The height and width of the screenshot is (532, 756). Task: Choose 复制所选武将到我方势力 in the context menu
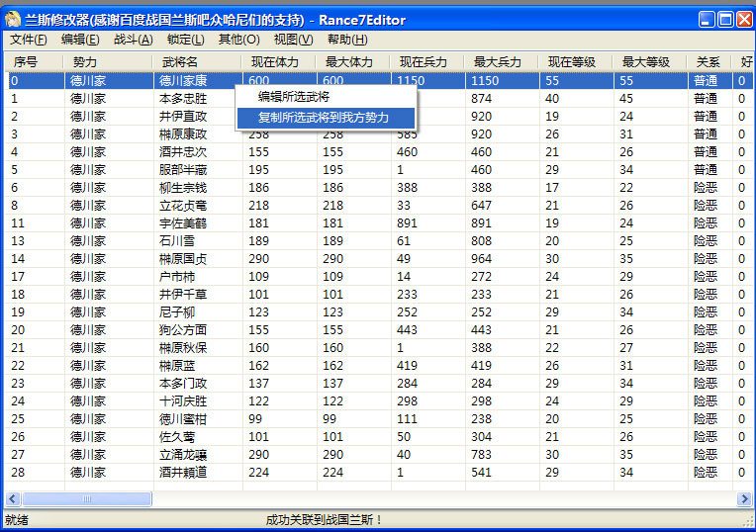(x=324, y=118)
